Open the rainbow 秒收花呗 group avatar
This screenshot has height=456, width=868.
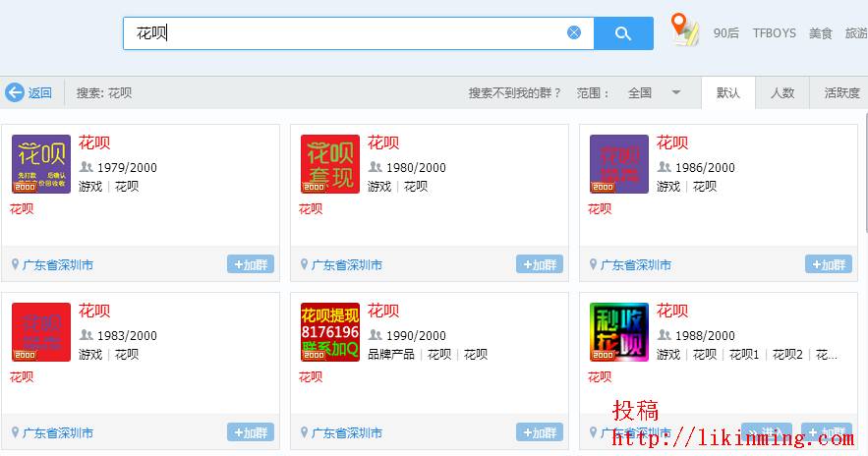(x=619, y=332)
